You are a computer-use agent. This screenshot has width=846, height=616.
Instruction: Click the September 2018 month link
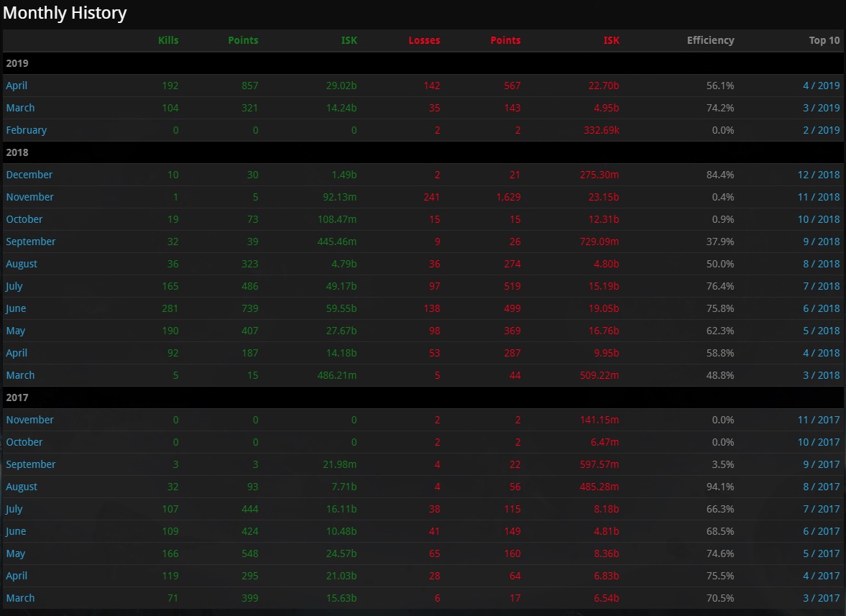(30, 242)
